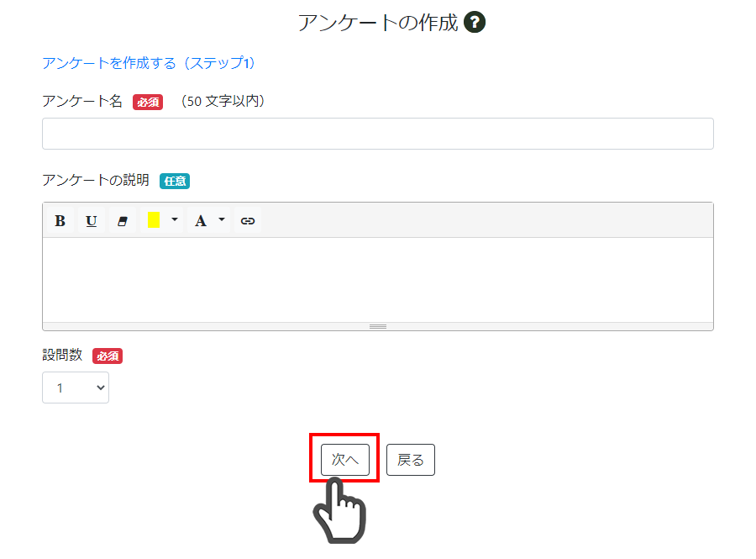Toggle bold formatting in the editor
Image resolution: width=756 pixels, height=559 pixels.
tap(60, 221)
